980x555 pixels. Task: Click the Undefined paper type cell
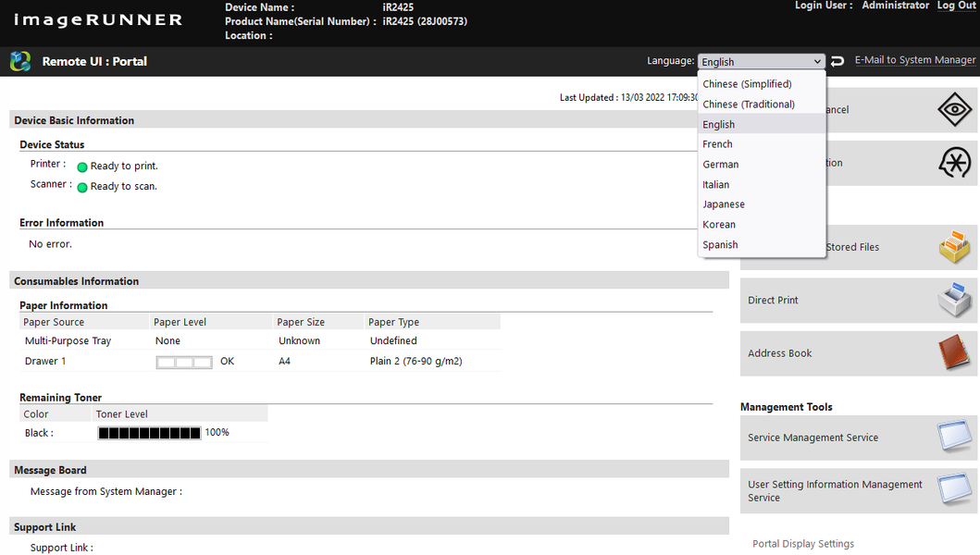[x=393, y=340]
